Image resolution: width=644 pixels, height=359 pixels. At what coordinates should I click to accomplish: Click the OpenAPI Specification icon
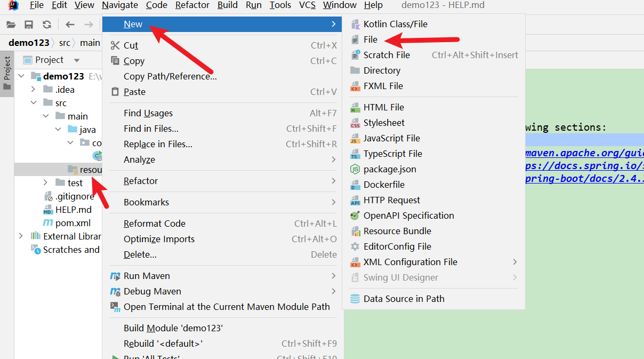pos(355,216)
